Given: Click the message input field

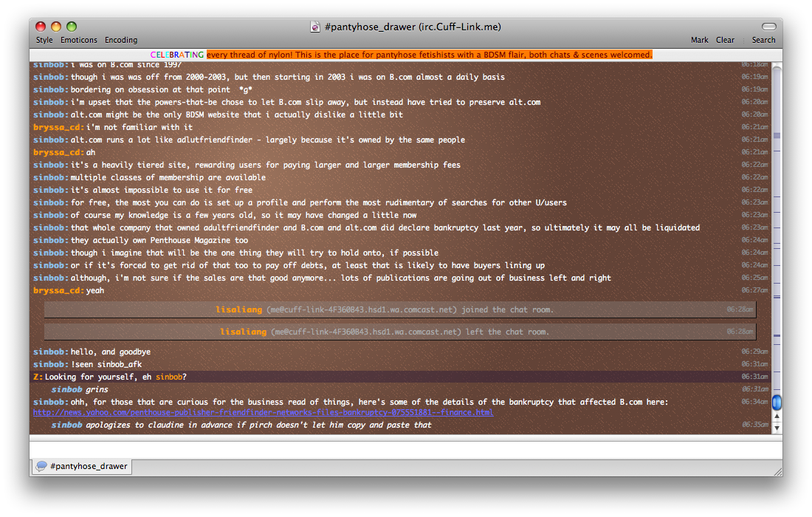Looking at the screenshot, I should pyautogui.click(x=405, y=450).
